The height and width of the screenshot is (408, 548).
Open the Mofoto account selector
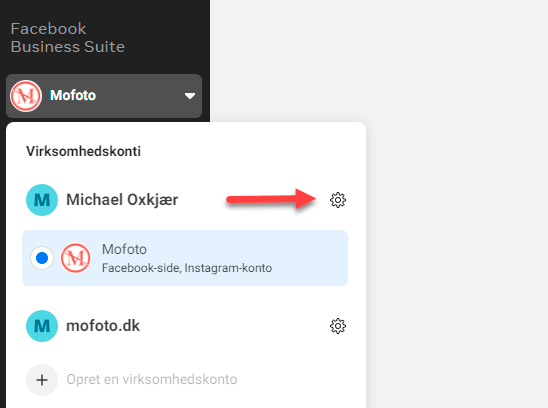(x=104, y=96)
